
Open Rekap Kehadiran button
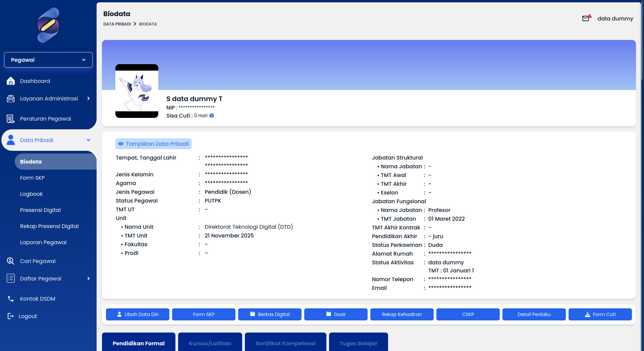402,314
